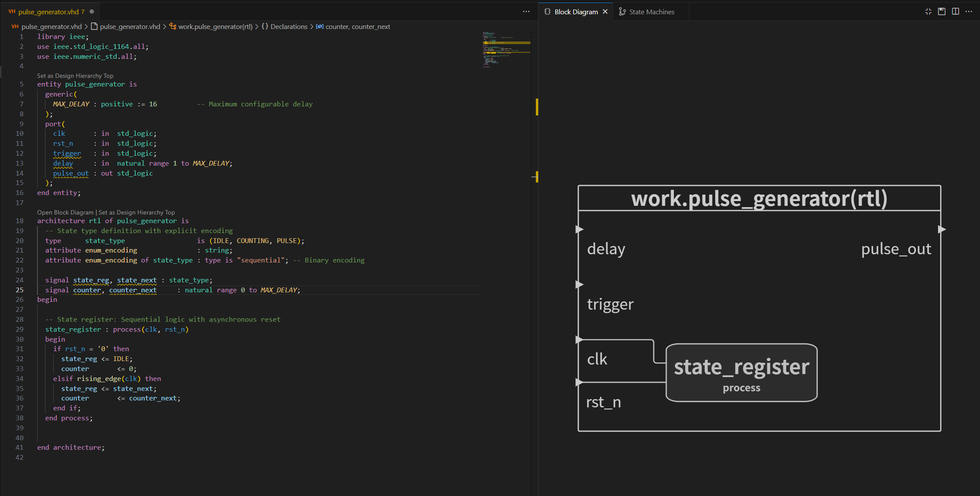980x496 pixels.
Task: Open counter, counter_next breadcrumb
Action: 358,26
